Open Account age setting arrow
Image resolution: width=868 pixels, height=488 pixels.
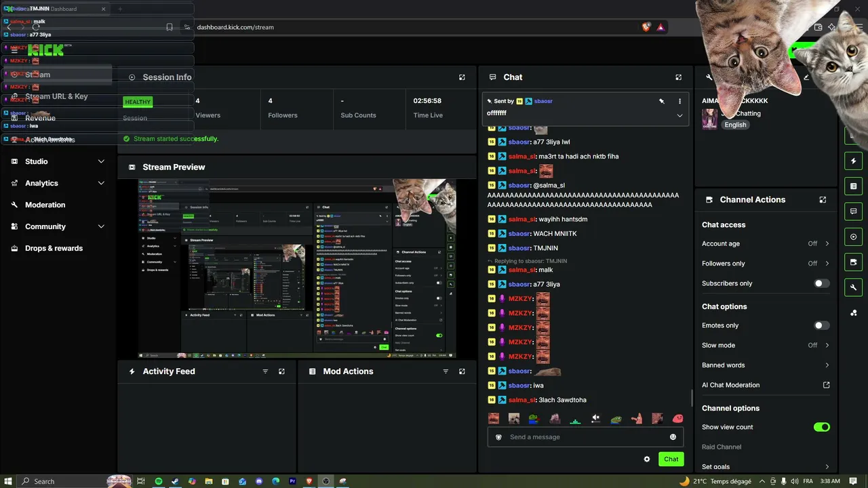point(827,243)
